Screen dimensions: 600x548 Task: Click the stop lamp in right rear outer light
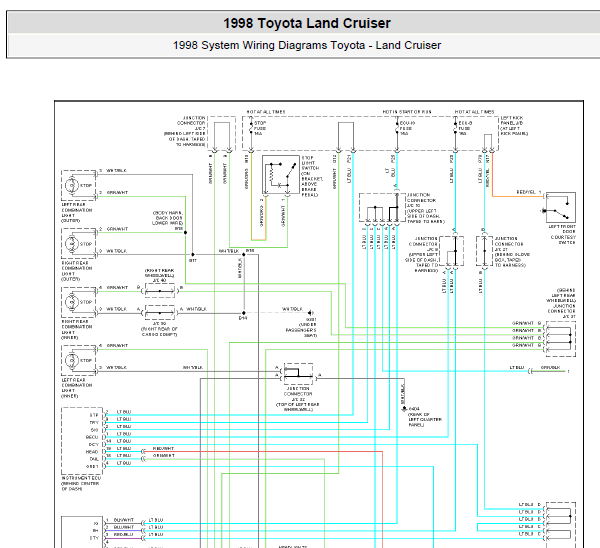click(72, 244)
